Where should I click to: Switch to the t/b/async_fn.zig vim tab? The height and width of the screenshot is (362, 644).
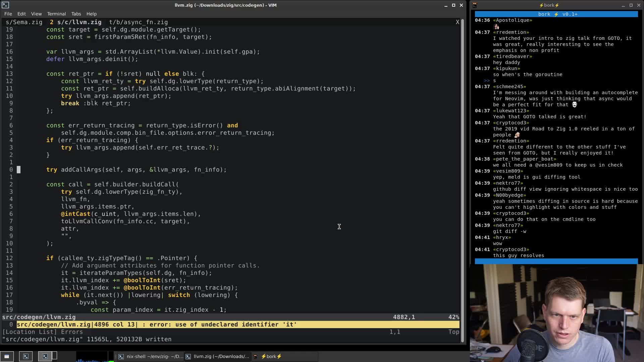138,22
